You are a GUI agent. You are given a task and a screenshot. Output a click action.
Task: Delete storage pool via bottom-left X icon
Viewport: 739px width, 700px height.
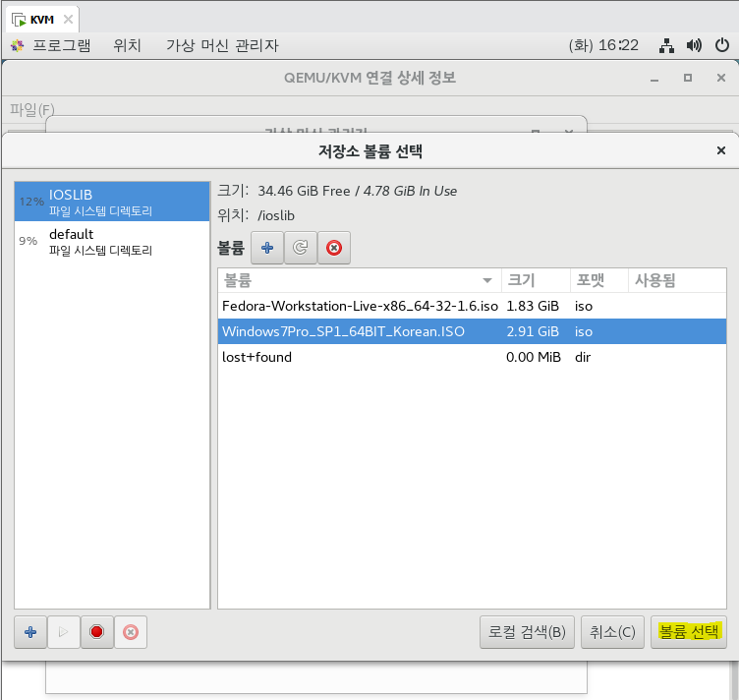click(x=131, y=631)
